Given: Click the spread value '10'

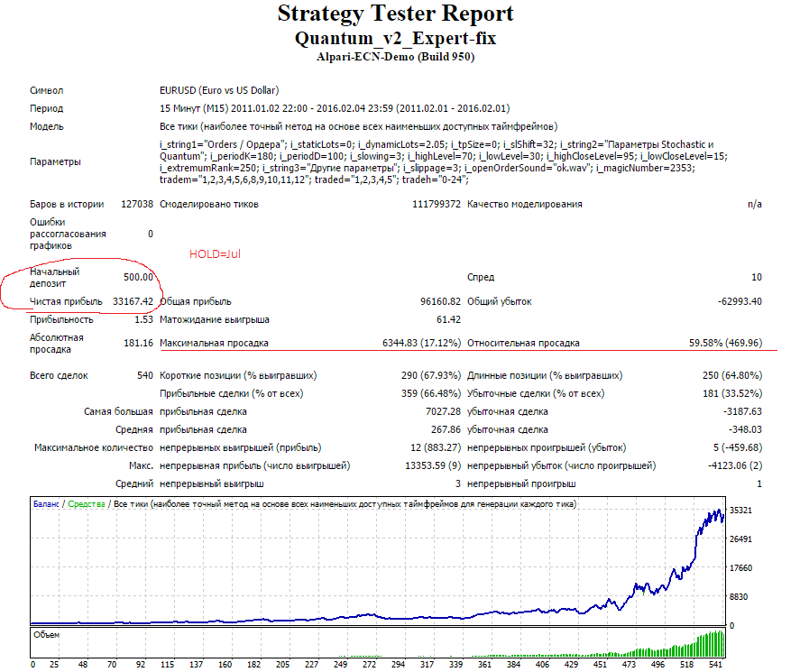Looking at the screenshot, I should [757, 277].
